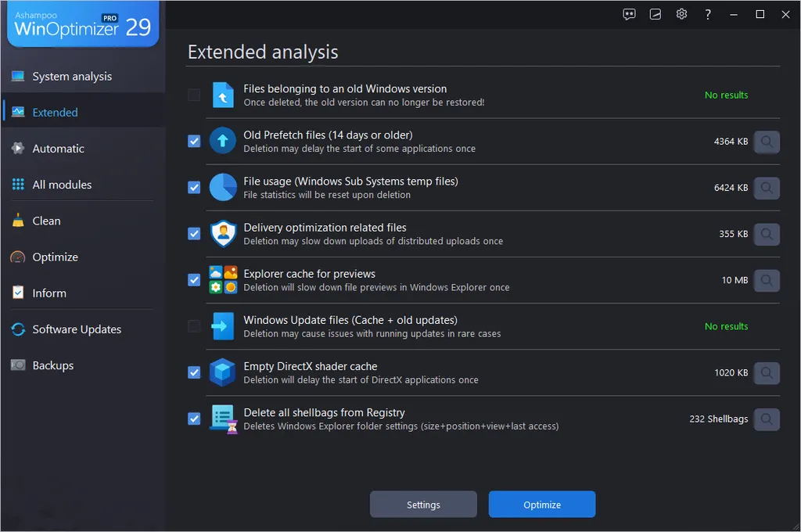Click the Windows Update files arrow icon
The image size is (801, 532).
(x=223, y=326)
